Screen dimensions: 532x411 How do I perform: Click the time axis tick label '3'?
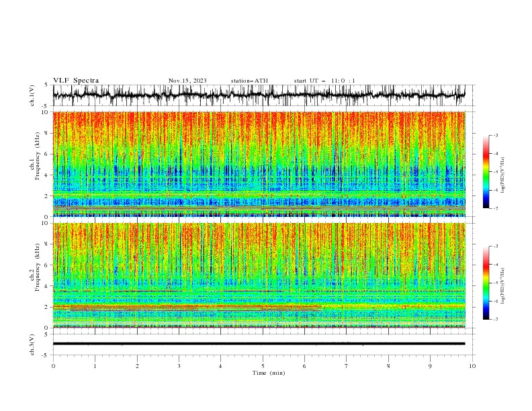point(179,366)
